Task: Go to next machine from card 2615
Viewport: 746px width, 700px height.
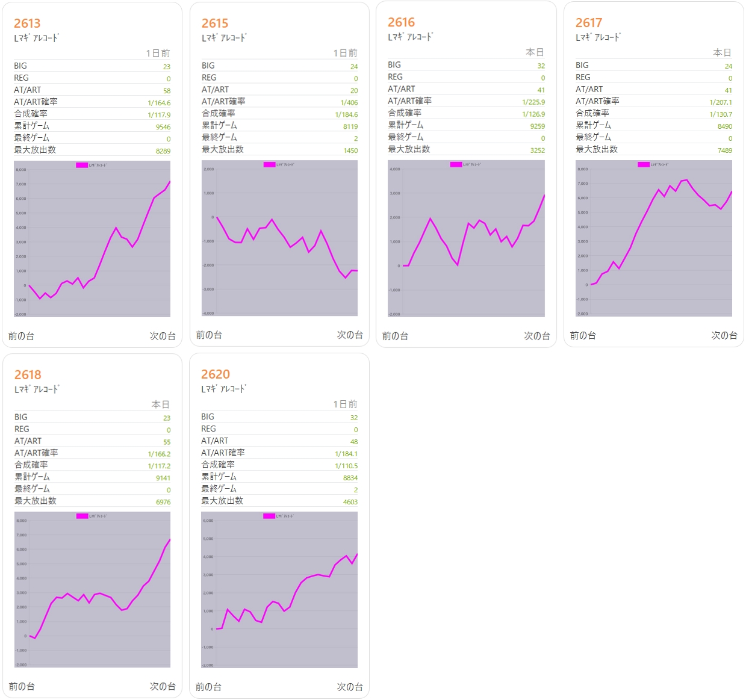Action: [350, 335]
